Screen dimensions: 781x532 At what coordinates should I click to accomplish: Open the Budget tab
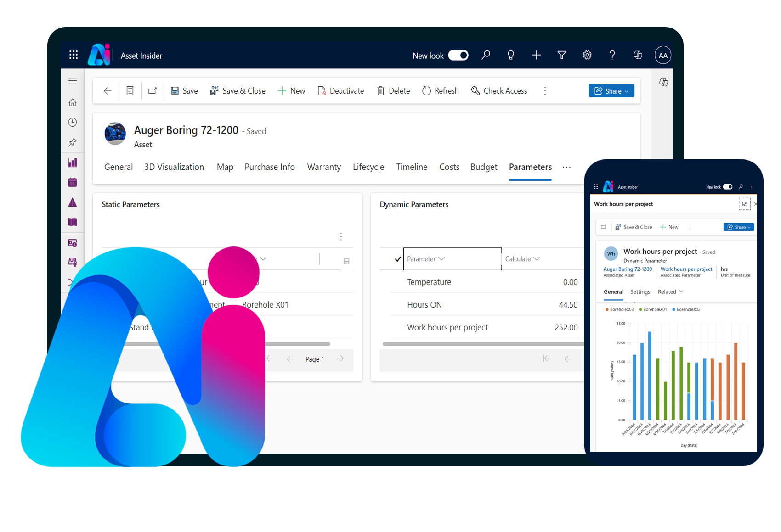tap(484, 167)
